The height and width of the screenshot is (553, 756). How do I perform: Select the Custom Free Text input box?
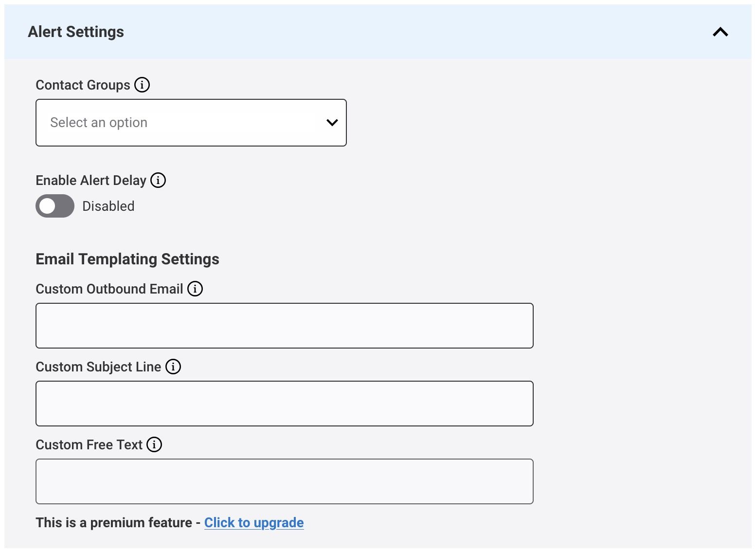pos(284,481)
